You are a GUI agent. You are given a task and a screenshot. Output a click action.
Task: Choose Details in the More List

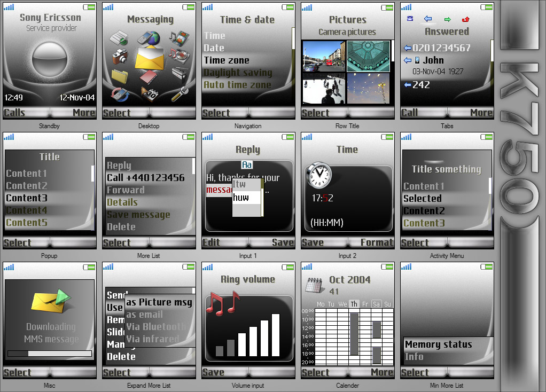click(x=149, y=202)
